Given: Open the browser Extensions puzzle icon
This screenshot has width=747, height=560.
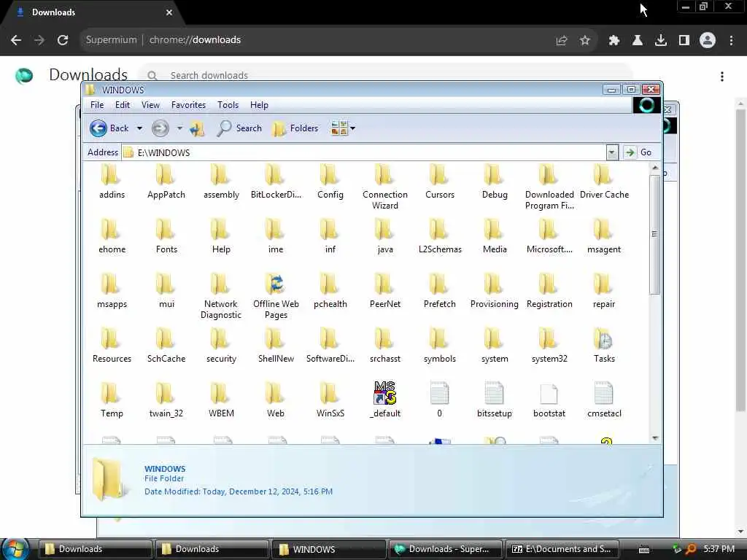Looking at the screenshot, I should (614, 40).
